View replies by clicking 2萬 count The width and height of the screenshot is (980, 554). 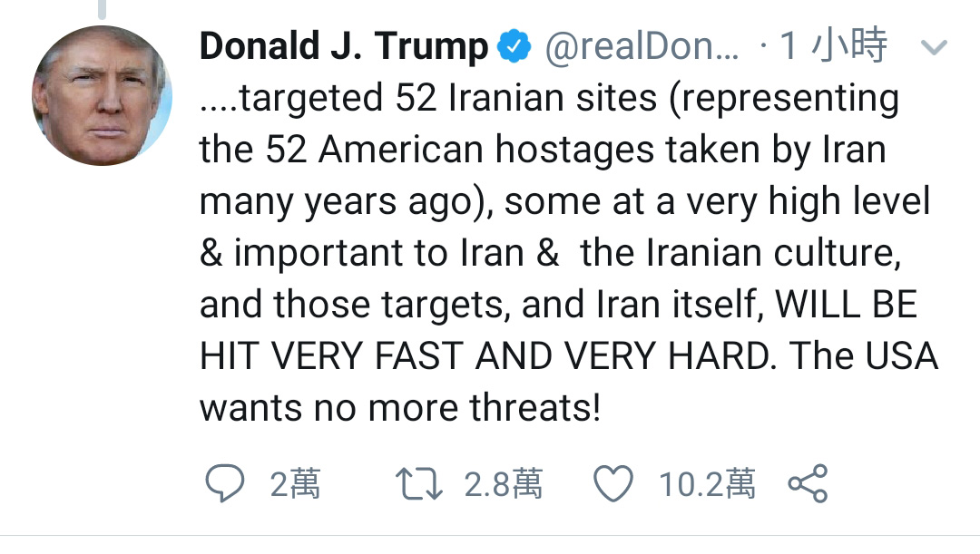(x=295, y=484)
